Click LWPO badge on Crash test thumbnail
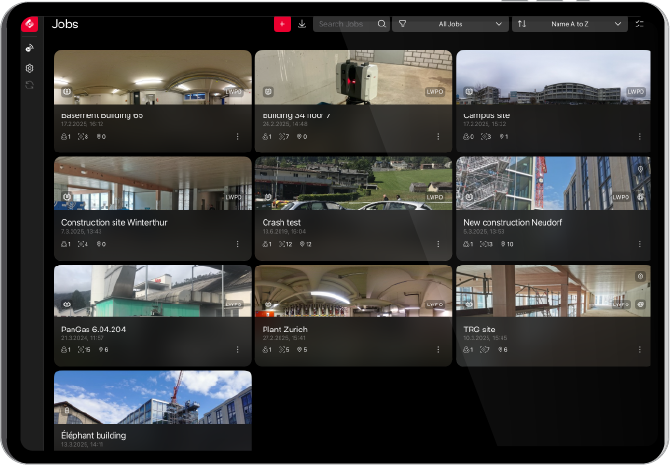 (x=435, y=197)
